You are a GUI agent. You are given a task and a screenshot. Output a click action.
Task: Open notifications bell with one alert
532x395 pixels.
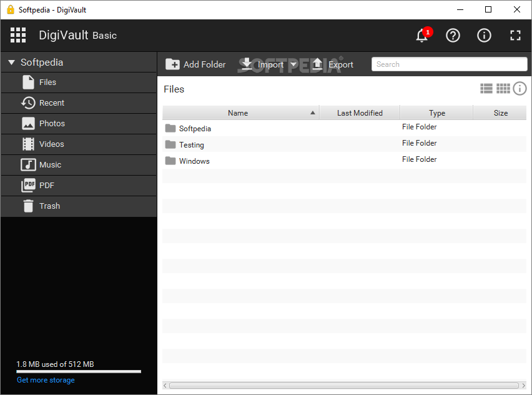tap(423, 35)
